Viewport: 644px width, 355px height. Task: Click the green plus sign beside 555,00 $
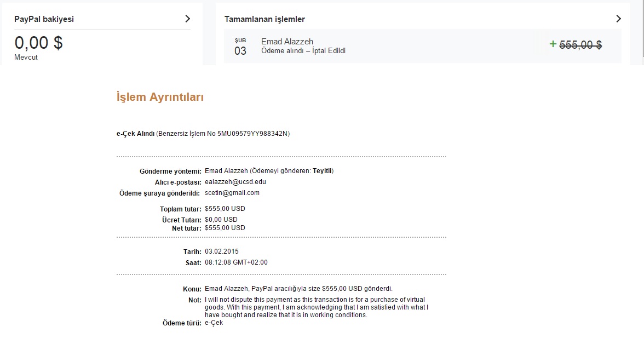(x=553, y=44)
